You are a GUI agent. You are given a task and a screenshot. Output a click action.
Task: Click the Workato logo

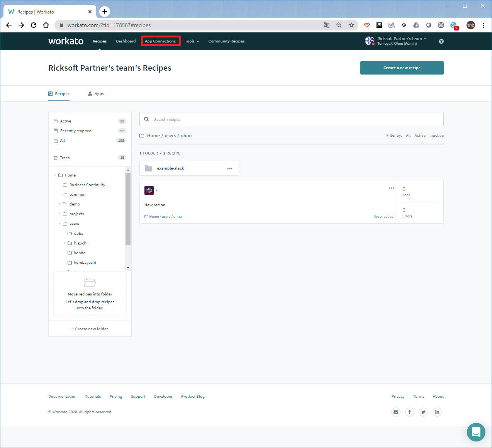pyautogui.click(x=66, y=41)
